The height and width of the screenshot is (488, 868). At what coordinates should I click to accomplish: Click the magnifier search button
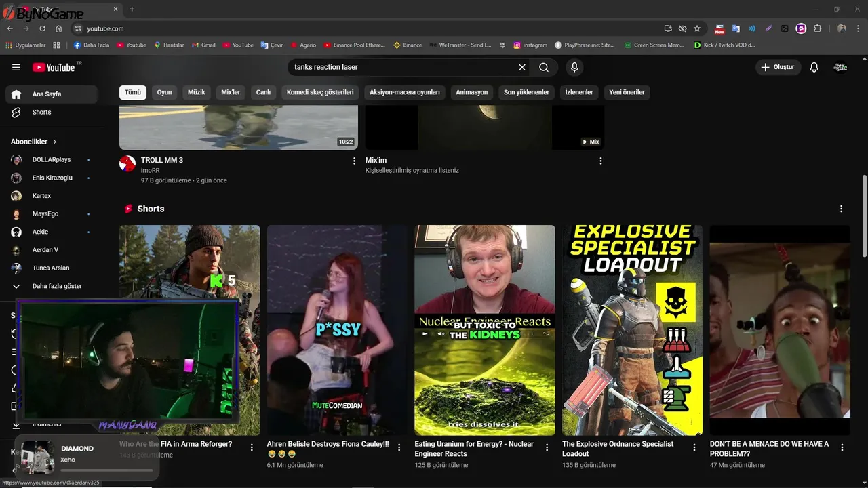click(544, 67)
